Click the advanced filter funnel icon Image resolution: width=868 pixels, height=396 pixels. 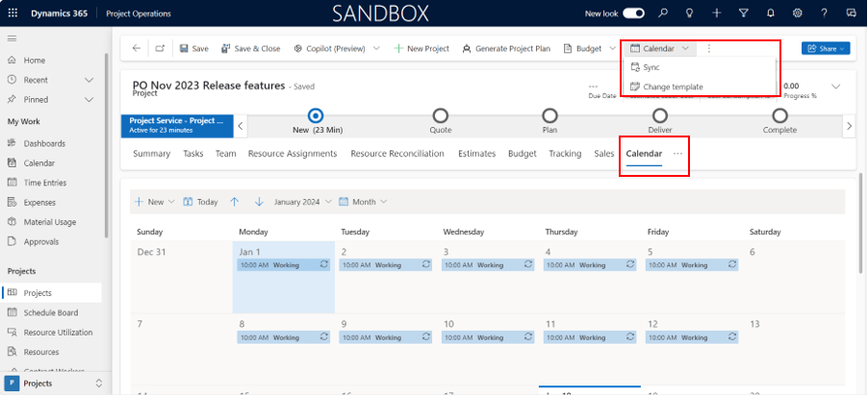click(744, 13)
